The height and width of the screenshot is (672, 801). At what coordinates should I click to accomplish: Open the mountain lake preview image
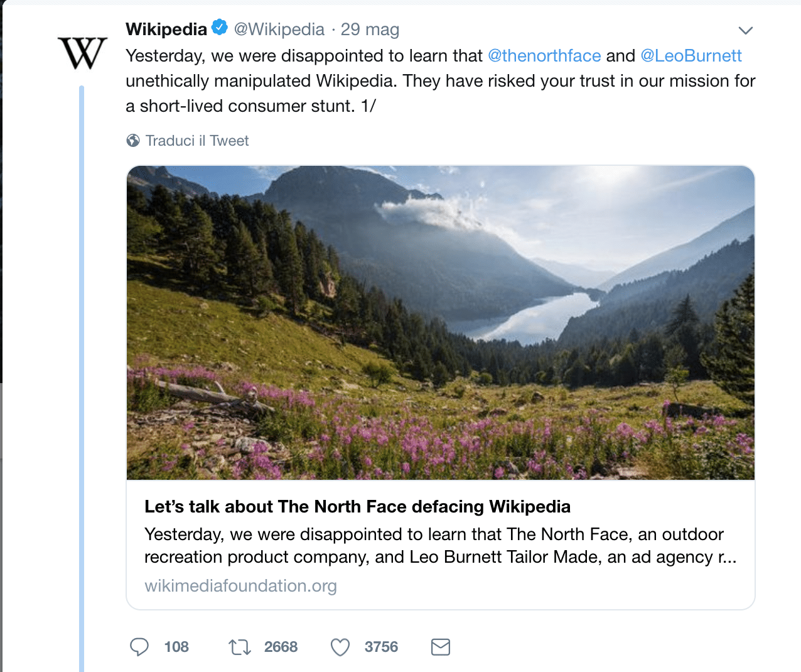pos(441,323)
